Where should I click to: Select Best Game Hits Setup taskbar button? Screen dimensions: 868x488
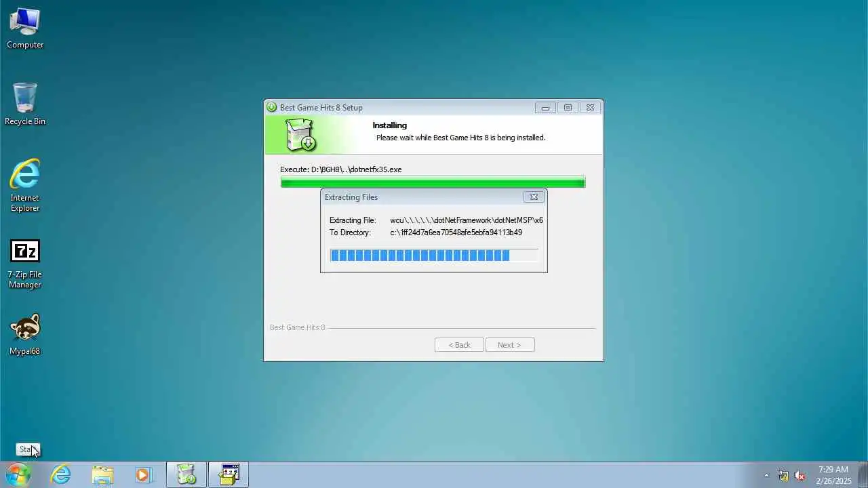(x=186, y=474)
